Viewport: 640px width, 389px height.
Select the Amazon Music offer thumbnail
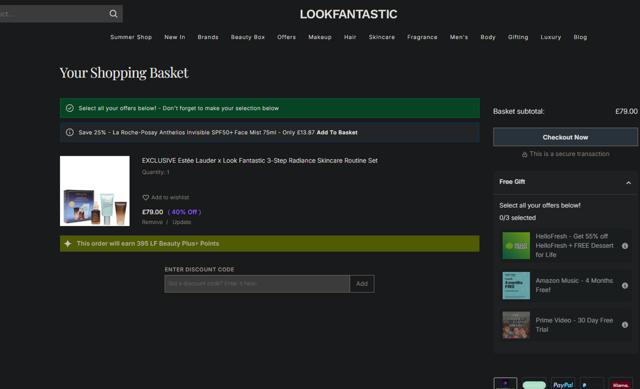point(516,285)
